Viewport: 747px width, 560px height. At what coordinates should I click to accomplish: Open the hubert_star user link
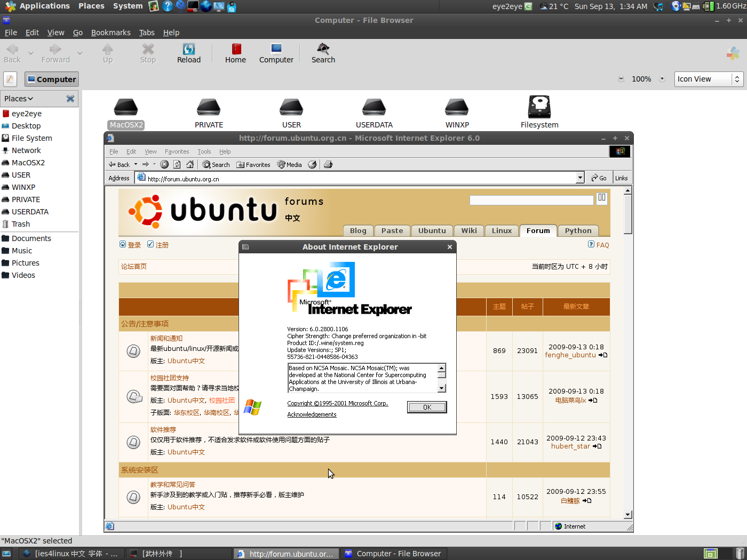[570, 446]
